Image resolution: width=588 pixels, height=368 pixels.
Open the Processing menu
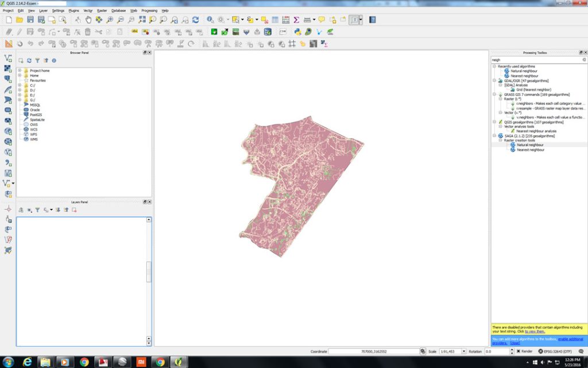click(x=150, y=10)
